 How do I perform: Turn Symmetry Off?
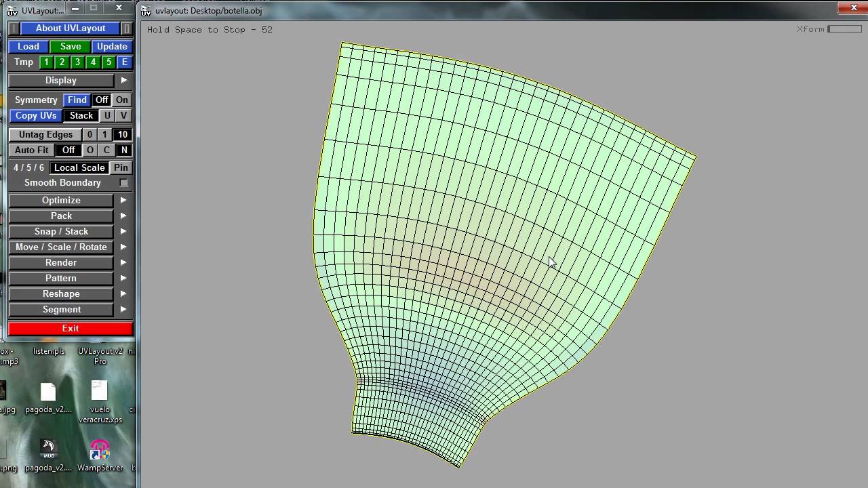click(102, 100)
